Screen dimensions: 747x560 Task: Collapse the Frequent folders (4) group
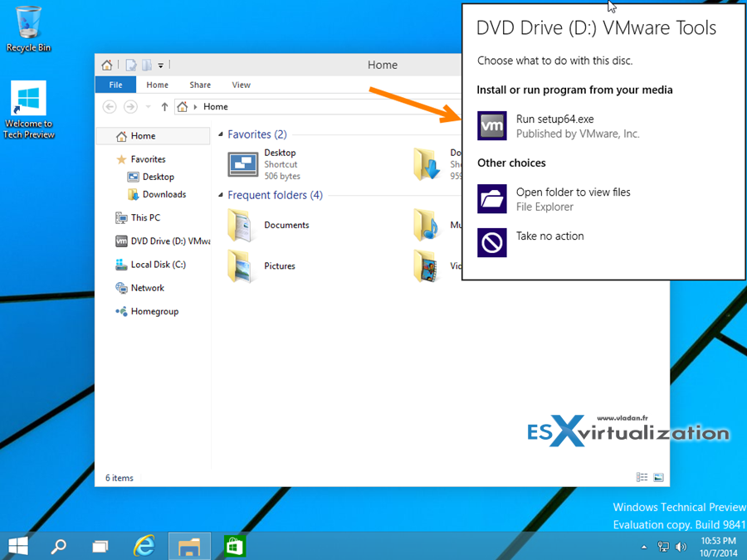(221, 195)
